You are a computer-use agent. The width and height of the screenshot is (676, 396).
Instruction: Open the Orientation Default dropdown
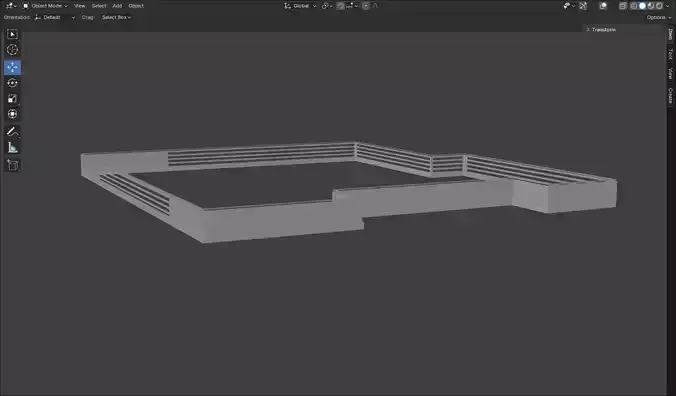54,18
